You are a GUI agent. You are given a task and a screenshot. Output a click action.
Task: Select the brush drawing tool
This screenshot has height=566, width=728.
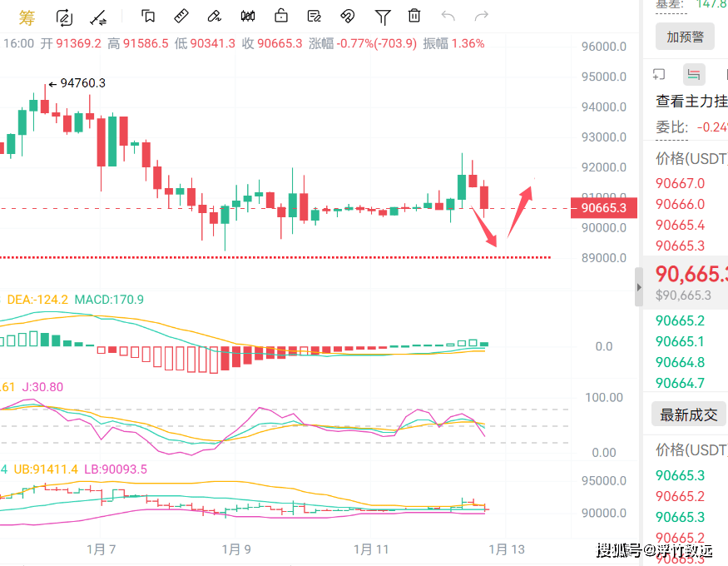click(215, 16)
